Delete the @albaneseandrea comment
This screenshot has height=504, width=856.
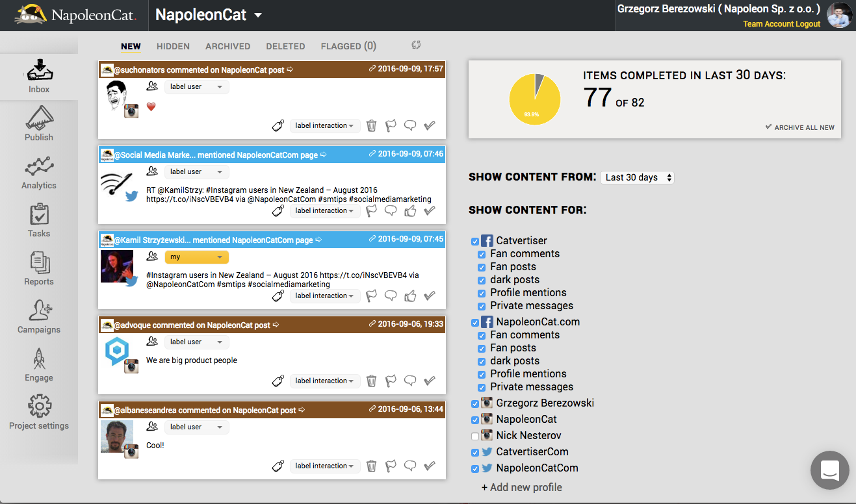click(x=371, y=466)
